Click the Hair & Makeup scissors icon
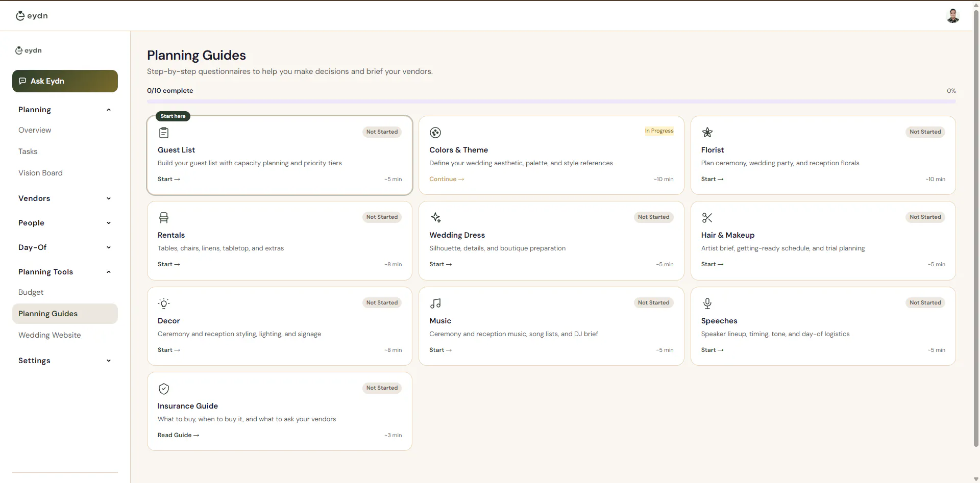This screenshot has width=980, height=483. click(707, 218)
